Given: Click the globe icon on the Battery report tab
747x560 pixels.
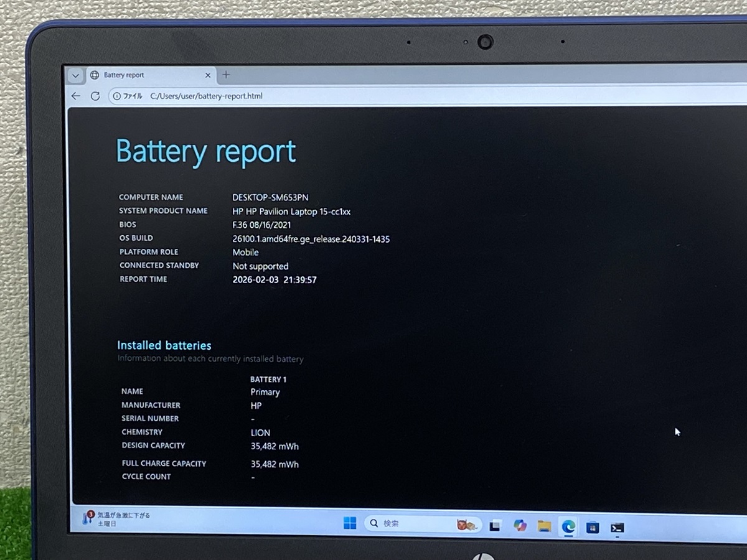Looking at the screenshot, I should [94, 75].
